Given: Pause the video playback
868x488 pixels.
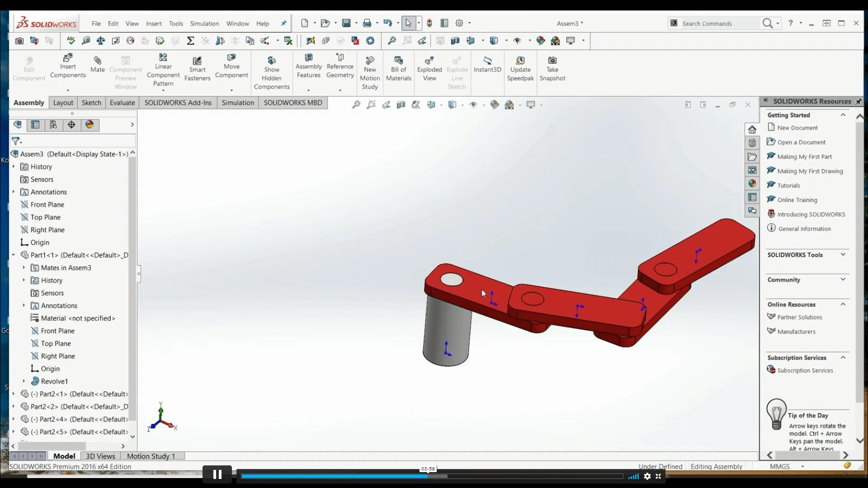Looking at the screenshot, I should [217, 474].
